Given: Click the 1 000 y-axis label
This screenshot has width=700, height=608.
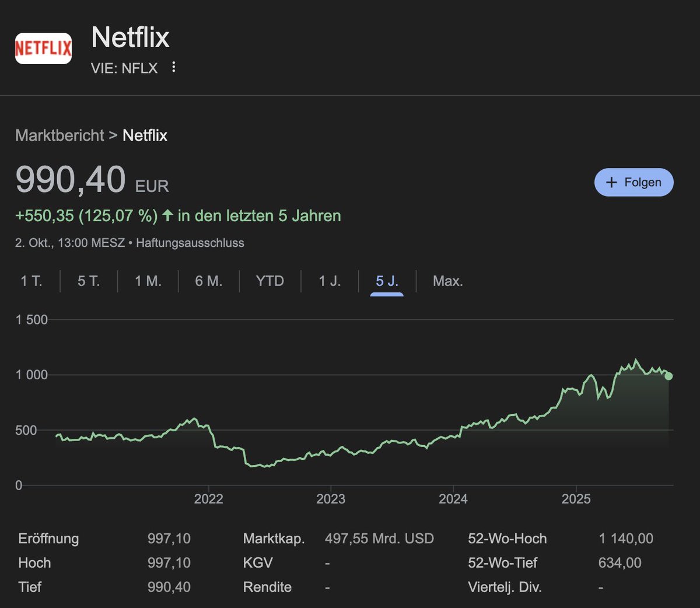Looking at the screenshot, I should tap(32, 375).
